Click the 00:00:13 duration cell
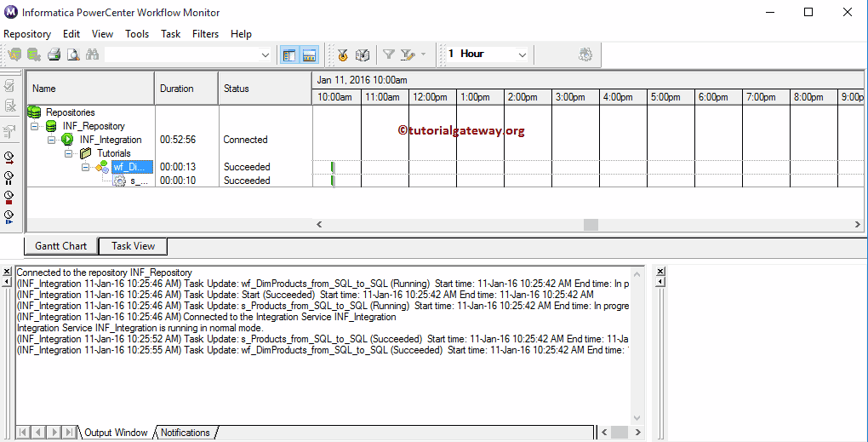 [x=178, y=167]
